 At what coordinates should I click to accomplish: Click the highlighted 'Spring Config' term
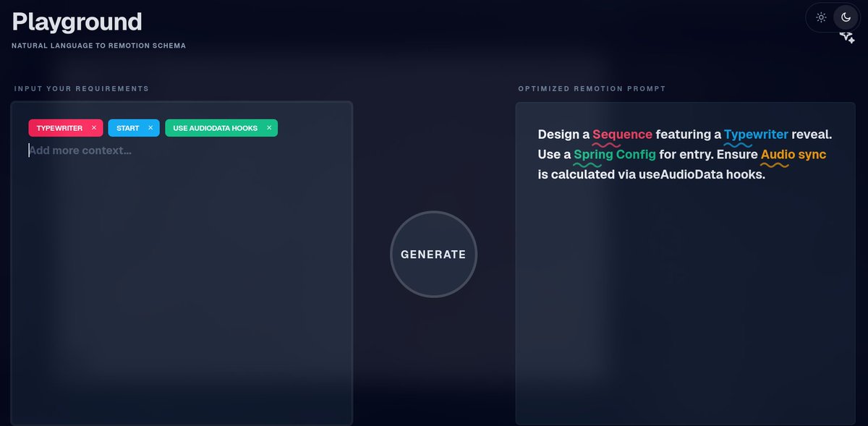tap(615, 155)
